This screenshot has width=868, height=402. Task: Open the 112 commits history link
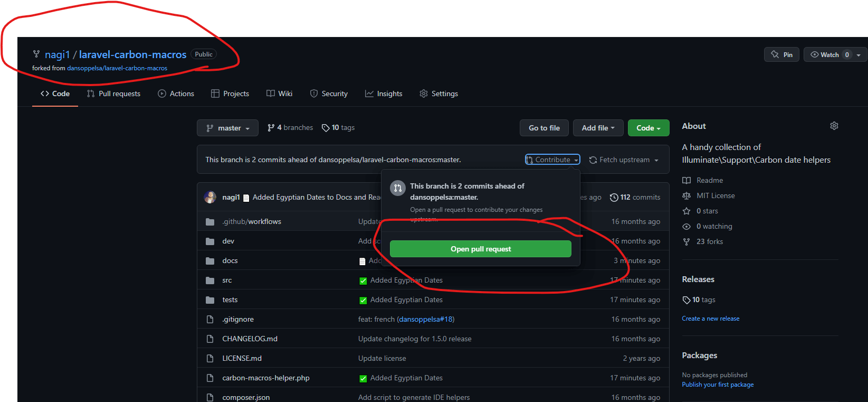click(x=635, y=197)
